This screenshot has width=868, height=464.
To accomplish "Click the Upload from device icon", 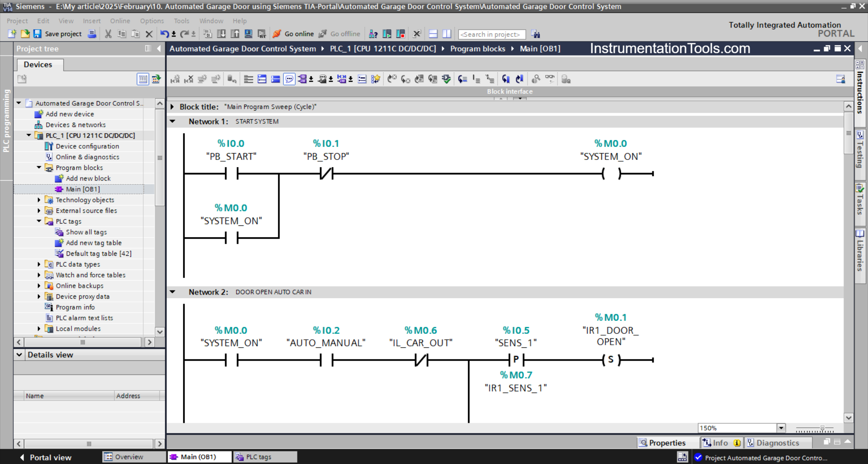I will (235, 34).
